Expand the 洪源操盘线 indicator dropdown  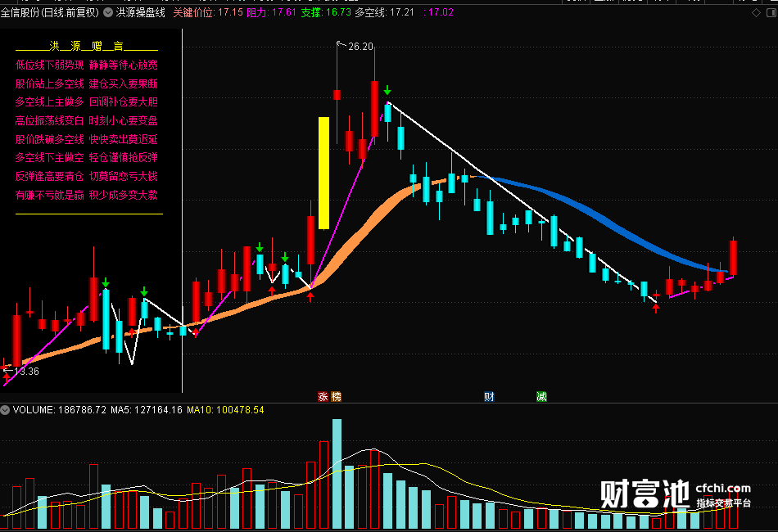click(x=108, y=12)
